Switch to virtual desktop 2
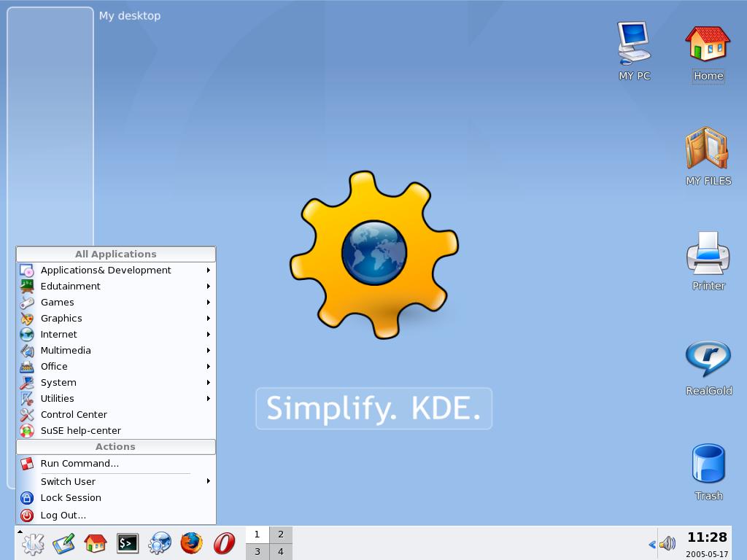This screenshot has width=747, height=560. tap(281, 534)
